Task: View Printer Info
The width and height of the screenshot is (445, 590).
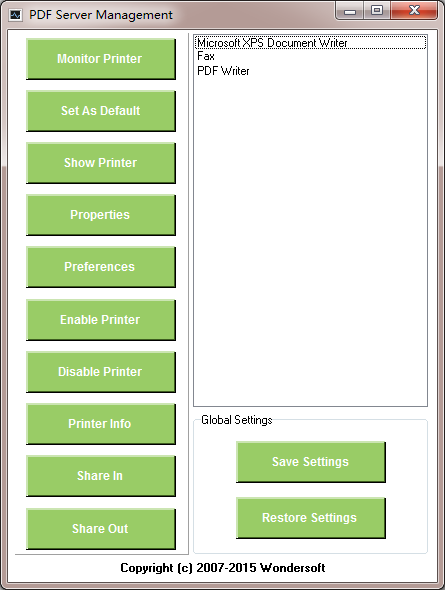Action: click(101, 424)
